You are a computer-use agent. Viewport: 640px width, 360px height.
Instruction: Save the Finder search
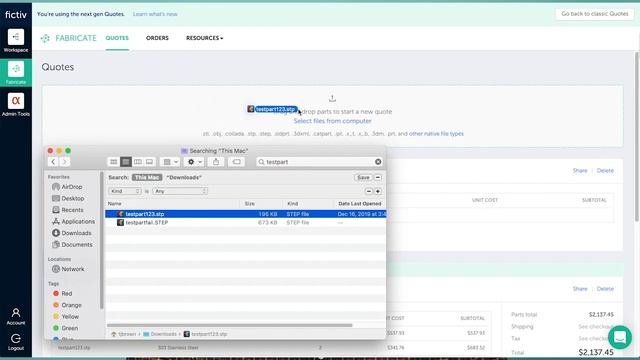click(363, 178)
